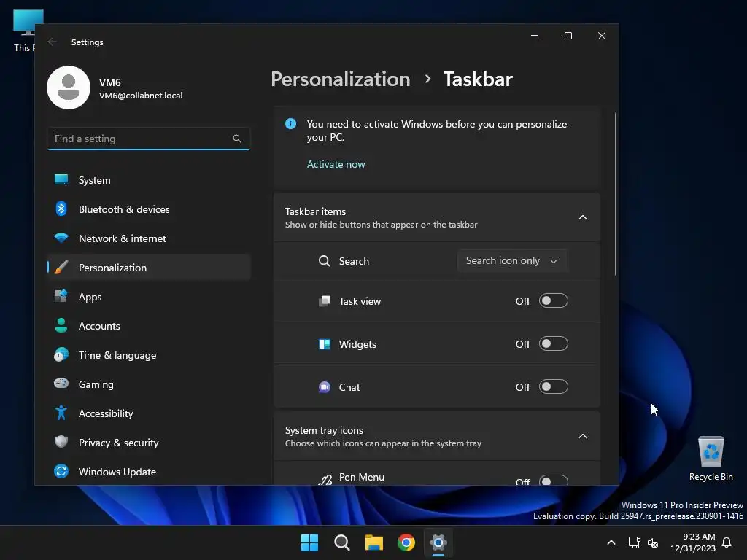Click the Chat icon in Taskbar items
The width and height of the screenshot is (747, 560).
(325, 387)
